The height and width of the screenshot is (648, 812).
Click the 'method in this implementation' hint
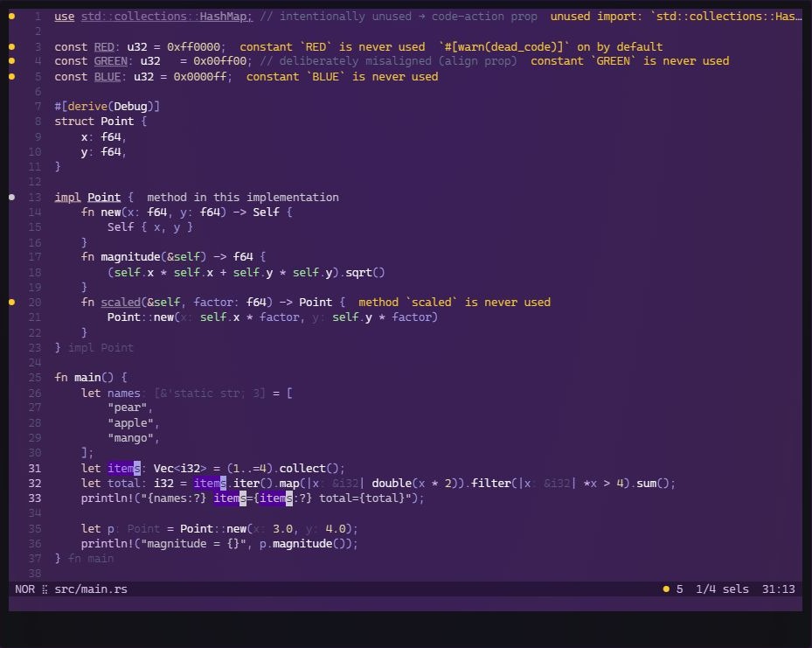[x=243, y=198]
